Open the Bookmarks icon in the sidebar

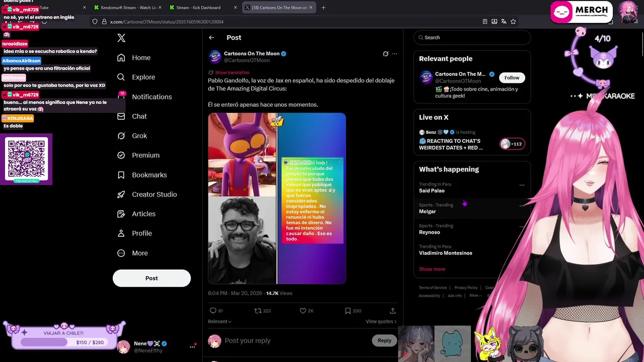121,175
